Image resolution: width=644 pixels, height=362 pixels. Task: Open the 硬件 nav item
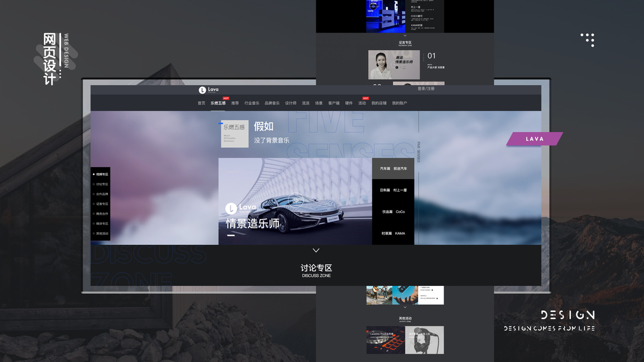[349, 103]
